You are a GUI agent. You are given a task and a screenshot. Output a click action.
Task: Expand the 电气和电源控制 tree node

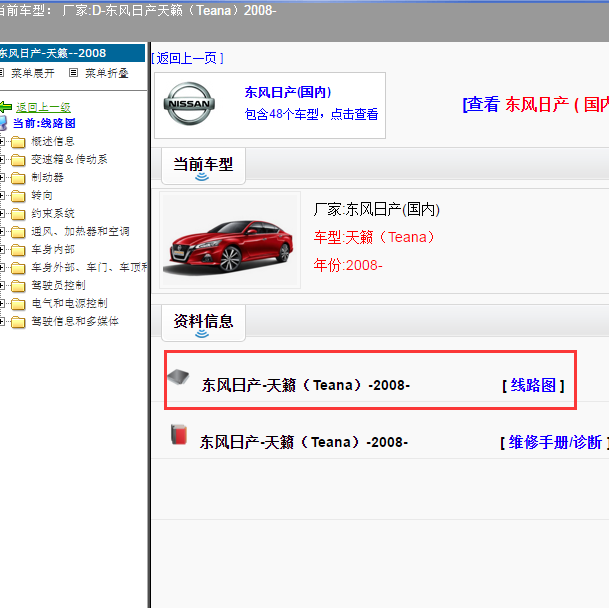[2, 304]
